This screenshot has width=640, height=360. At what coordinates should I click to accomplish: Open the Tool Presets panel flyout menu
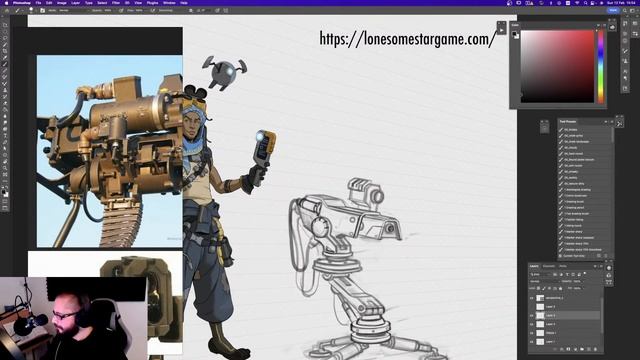(x=611, y=122)
